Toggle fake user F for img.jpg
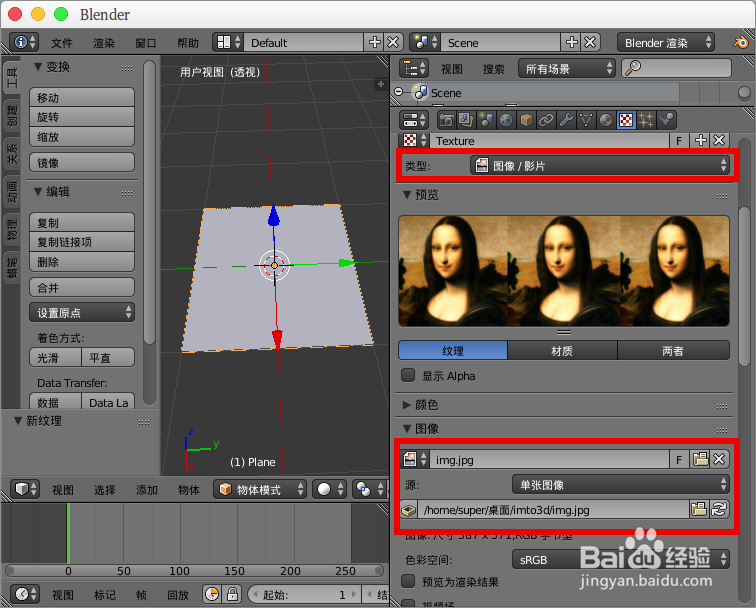Image resolution: width=756 pixels, height=608 pixels. [x=679, y=459]
